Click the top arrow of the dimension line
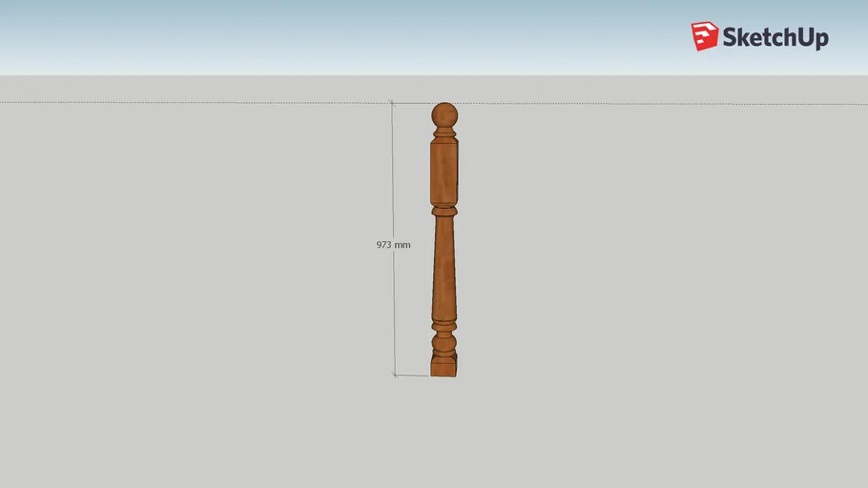868x488 pixels. [x=392, y=104]
